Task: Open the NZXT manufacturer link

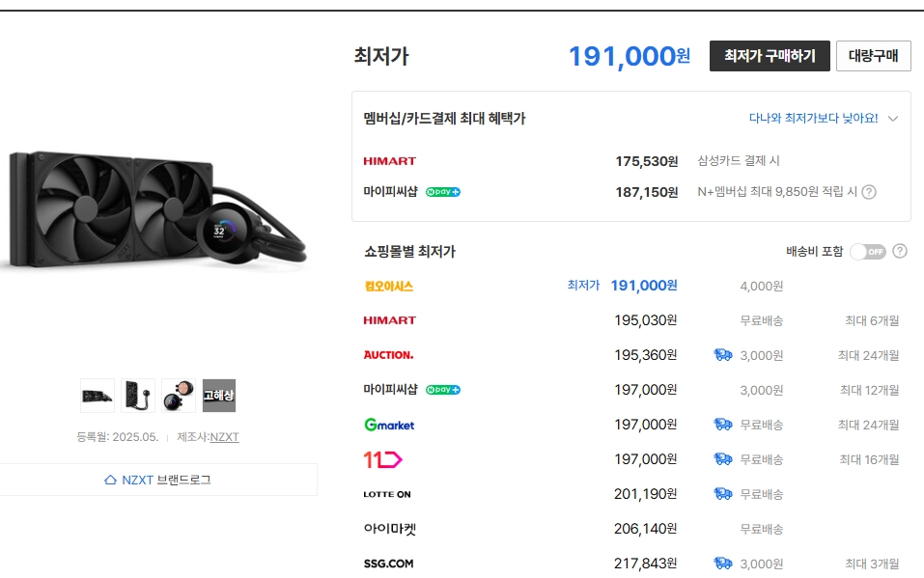Action: pos(225,437)
